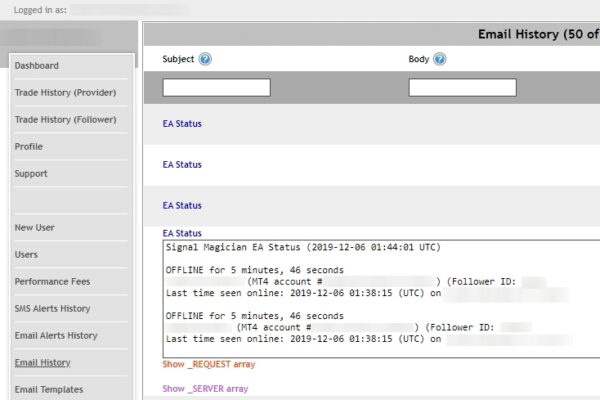
Task: Click the help icon next to Subject
Action: tap(205, 59)
